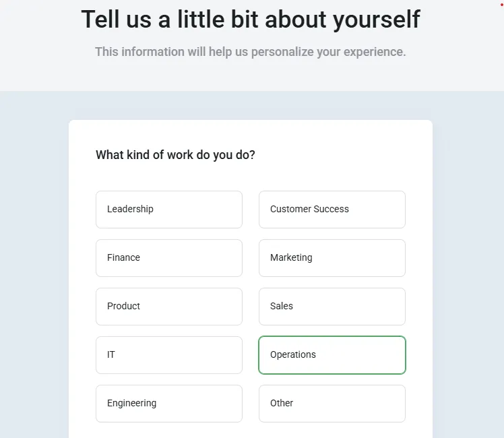Click the small red dot in the corner
504x438 pixels.
click(x=501, y=3)
